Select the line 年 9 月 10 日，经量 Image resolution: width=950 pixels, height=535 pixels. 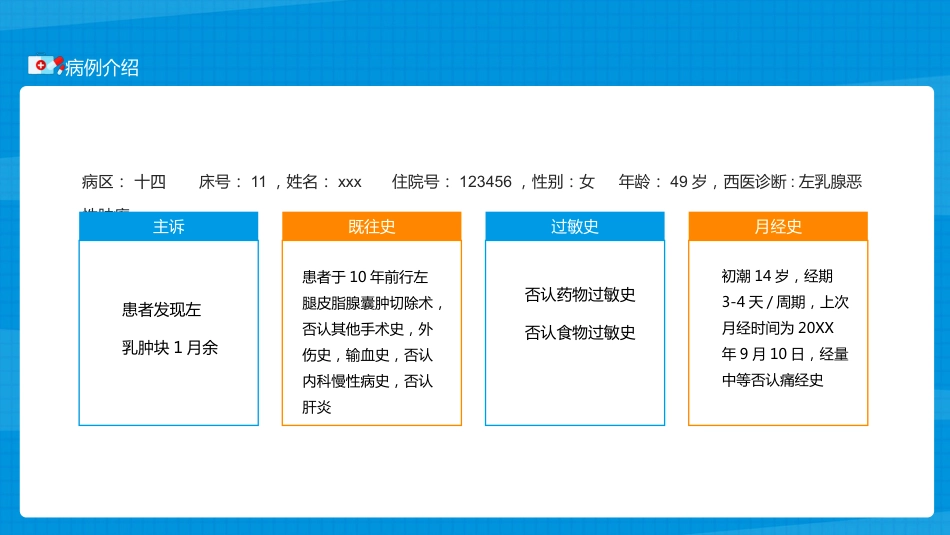[785, 354]
